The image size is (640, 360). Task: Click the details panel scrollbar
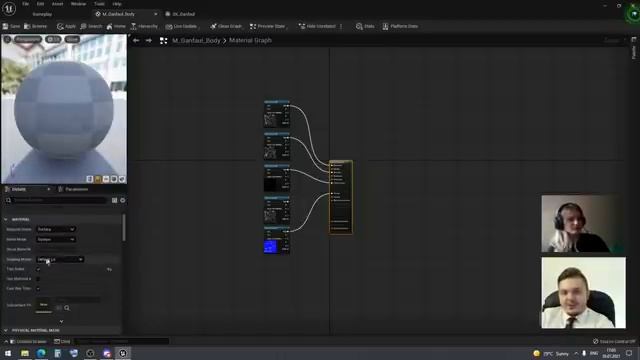click(x=124, y=228)
